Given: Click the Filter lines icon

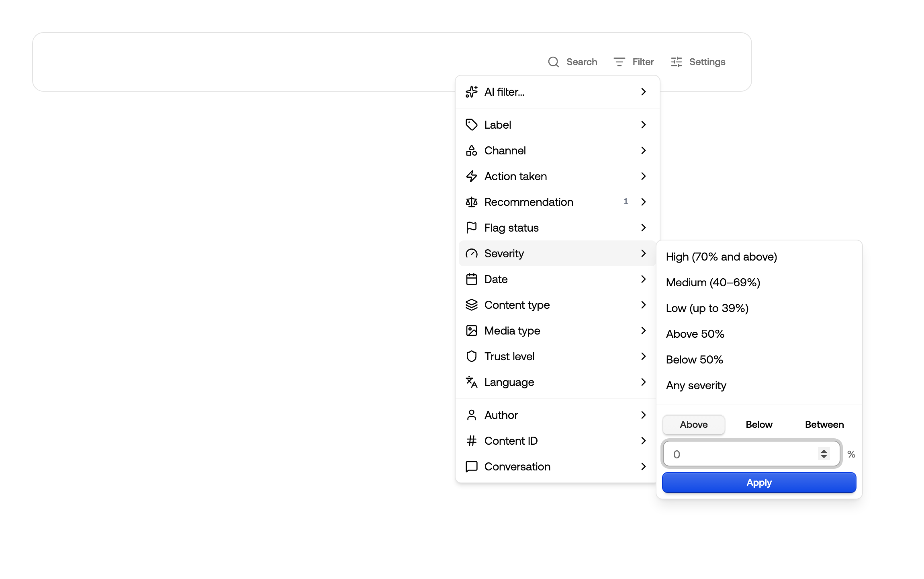Looking at the screenshot, I should (619, 62).
